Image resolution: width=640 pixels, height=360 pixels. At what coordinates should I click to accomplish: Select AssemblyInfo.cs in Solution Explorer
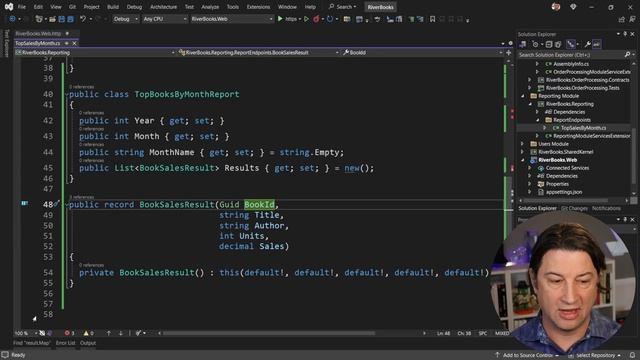tap(571, 64)
